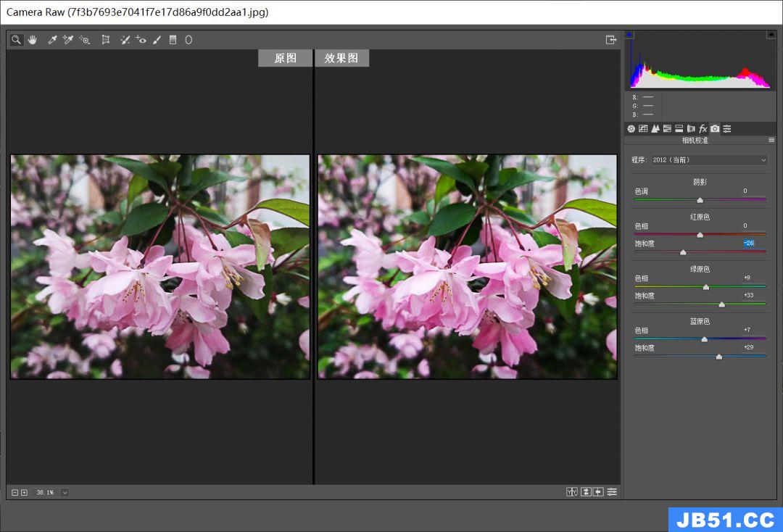This screenshot has width=783, height=532.
Task: Toggle shadow clipping warning on histogram
Action: tap(629, 34)
